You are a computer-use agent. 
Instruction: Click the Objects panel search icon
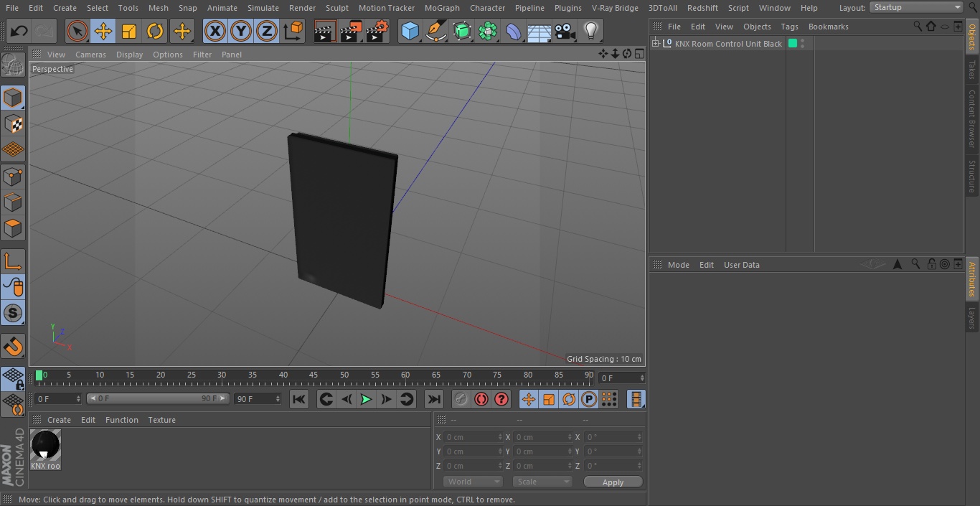[x=918, y=26]
